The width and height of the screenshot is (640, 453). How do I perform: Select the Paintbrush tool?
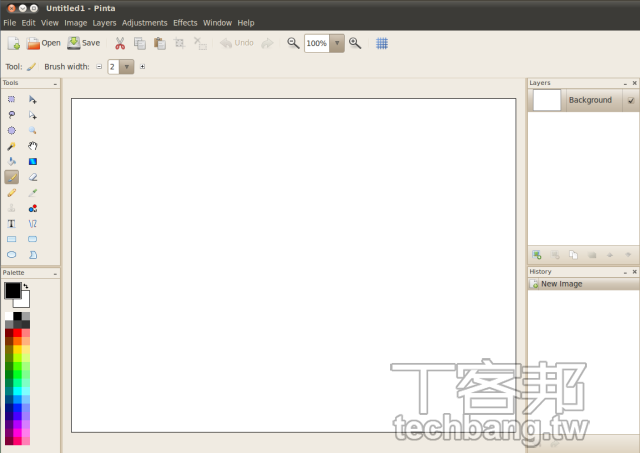(x=11, y=177)
